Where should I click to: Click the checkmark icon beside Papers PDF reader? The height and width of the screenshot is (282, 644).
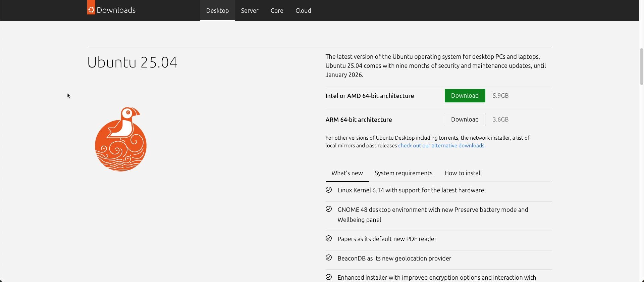(x=329, y=238)
